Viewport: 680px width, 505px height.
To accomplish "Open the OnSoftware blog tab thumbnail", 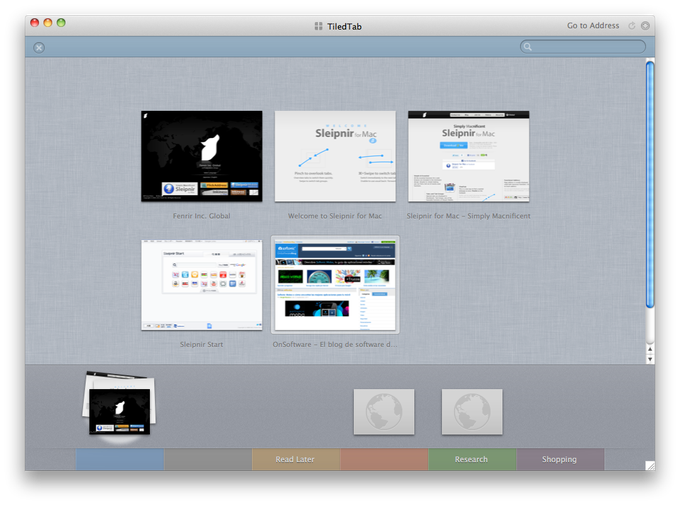I will pos(335,285).
